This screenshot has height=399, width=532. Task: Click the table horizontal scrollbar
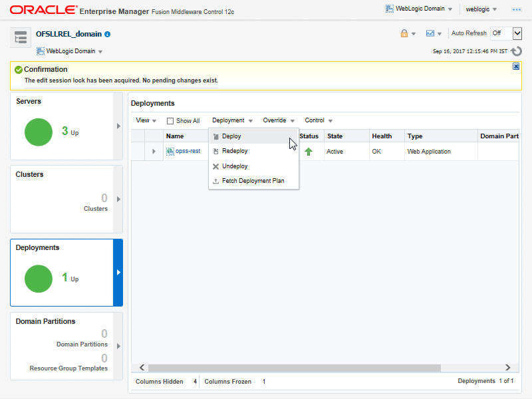coord(293,368)
